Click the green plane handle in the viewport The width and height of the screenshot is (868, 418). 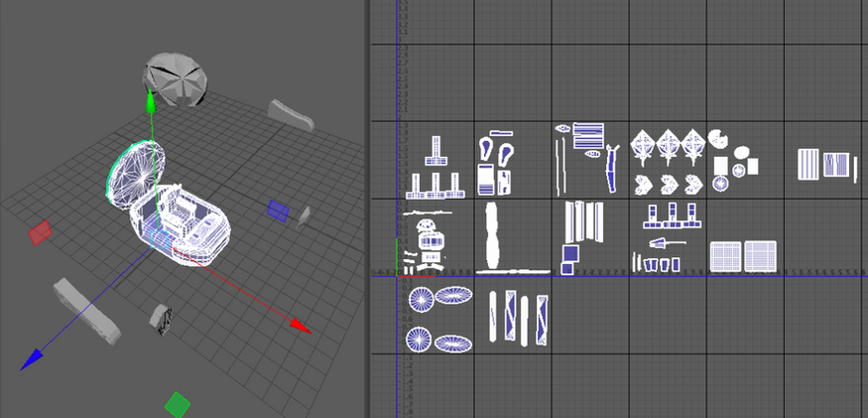(178, 405)
